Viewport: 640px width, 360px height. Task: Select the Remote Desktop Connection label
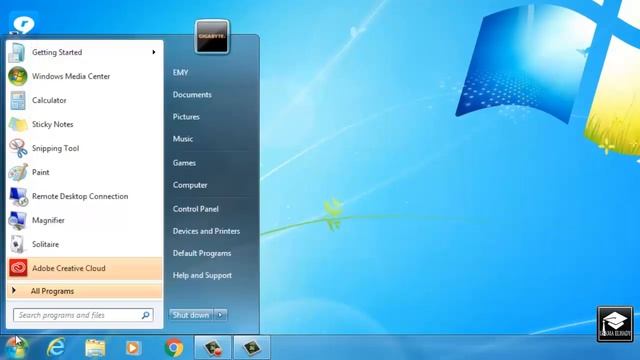[x=80, y=196]
